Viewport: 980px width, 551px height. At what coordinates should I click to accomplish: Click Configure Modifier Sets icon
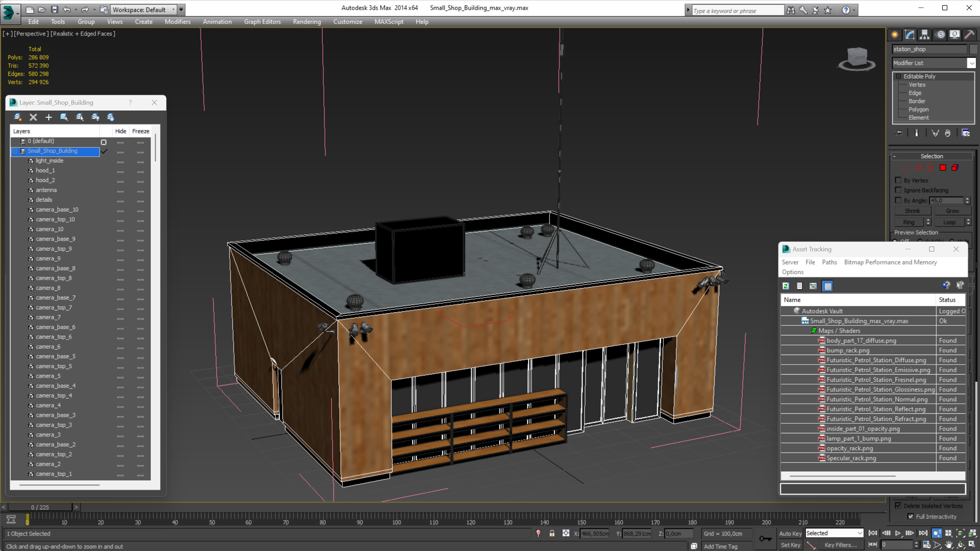pyautogui.click(x=966, y=133)
